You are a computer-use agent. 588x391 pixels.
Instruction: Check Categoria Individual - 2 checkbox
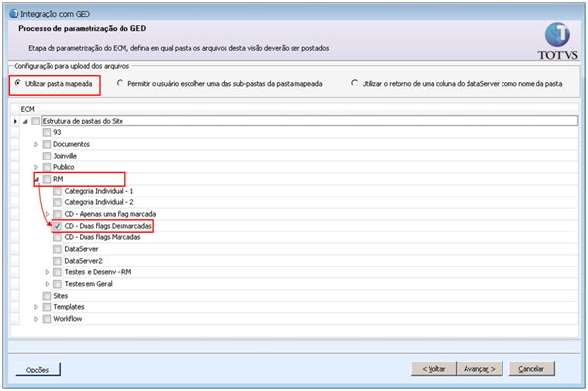coord(57,202)
